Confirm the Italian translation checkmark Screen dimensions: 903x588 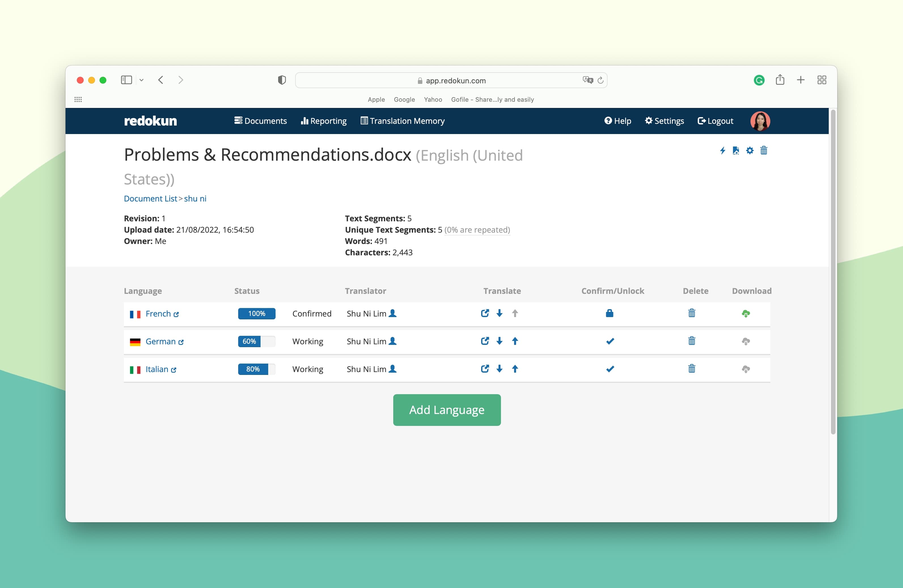[610, 369]
